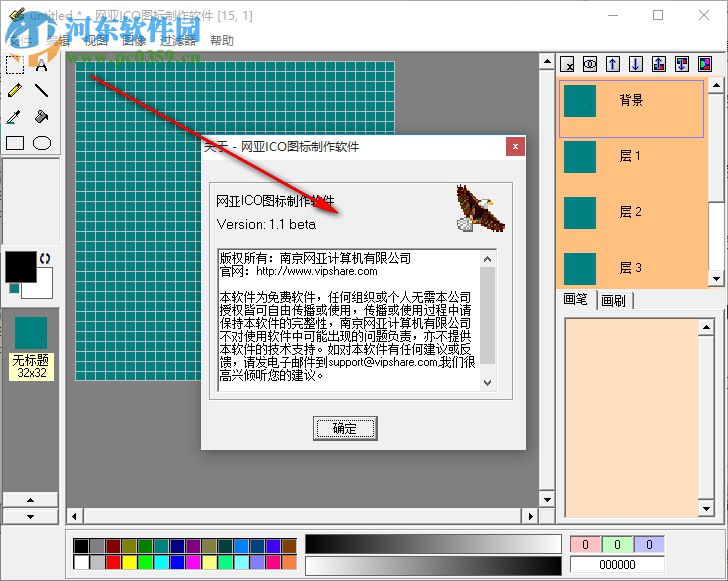Click canvas vertical scroll-up arrow
This screenshot has height=581, width=728.
547,61
